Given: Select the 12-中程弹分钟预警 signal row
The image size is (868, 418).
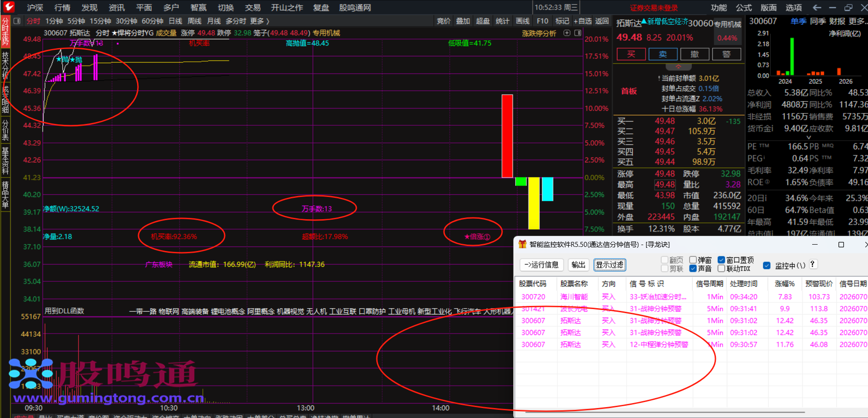Looking at the screenshot, I should 691,344.
